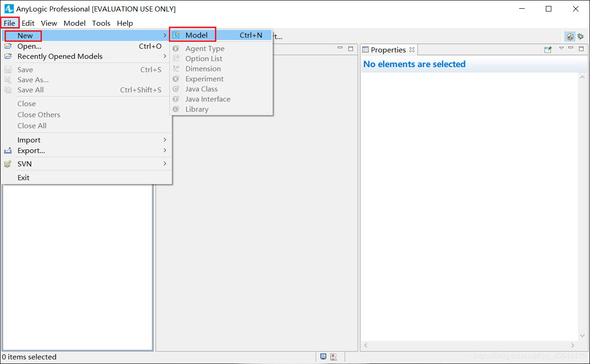Click the Open folder icon in File menu
Viewport: 590px width, 364px height.
pyautogui.click(x=8, y=46)
